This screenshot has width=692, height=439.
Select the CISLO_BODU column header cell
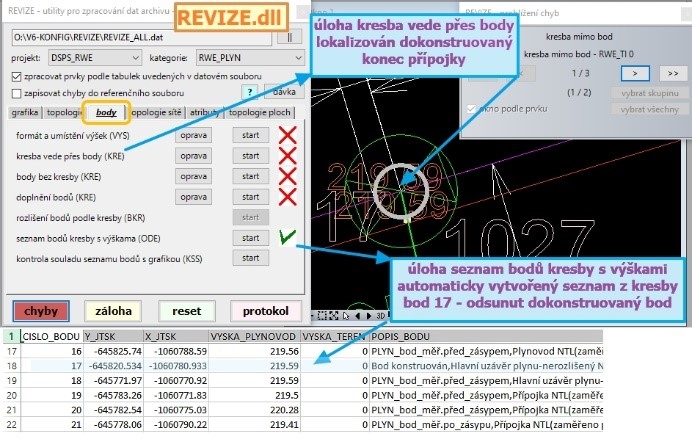pos(52,337)
